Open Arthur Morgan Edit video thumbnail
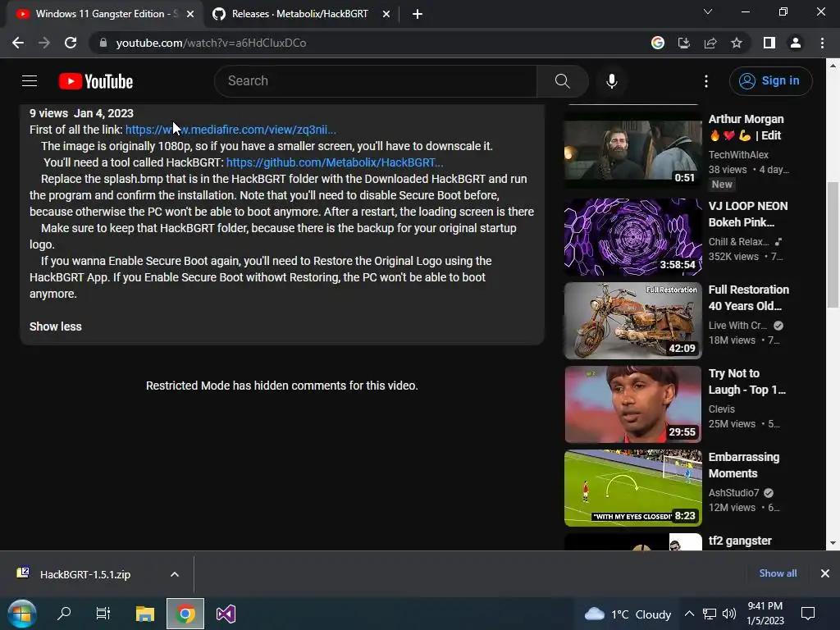Screen dimensions: 840x630 [x=632, y=151]
